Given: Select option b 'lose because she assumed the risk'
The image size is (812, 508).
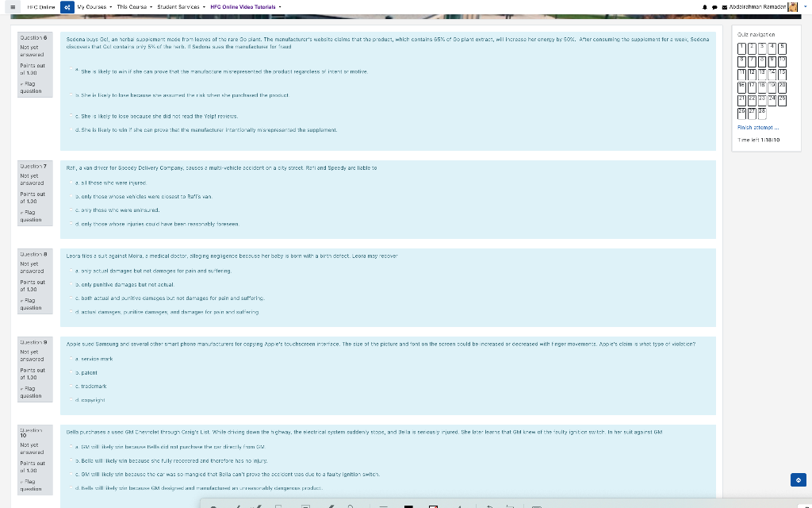Looking at the screenshot, I should pos(71,95).
